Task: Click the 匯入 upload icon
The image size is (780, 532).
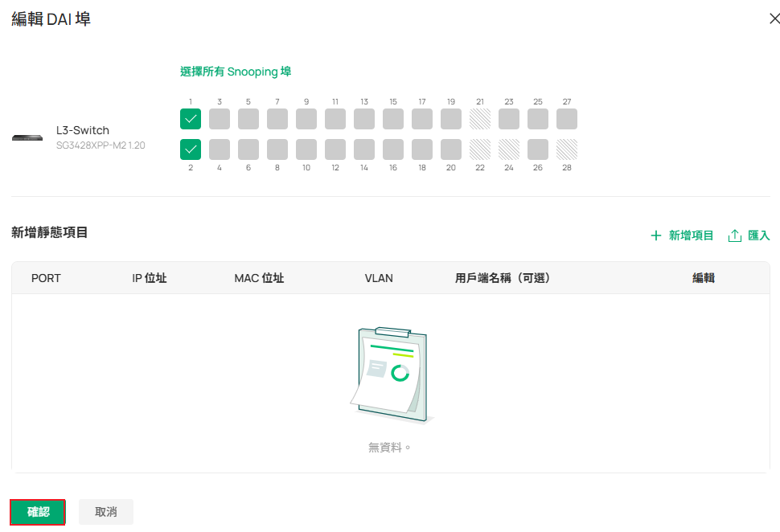Action: point(734,235)
